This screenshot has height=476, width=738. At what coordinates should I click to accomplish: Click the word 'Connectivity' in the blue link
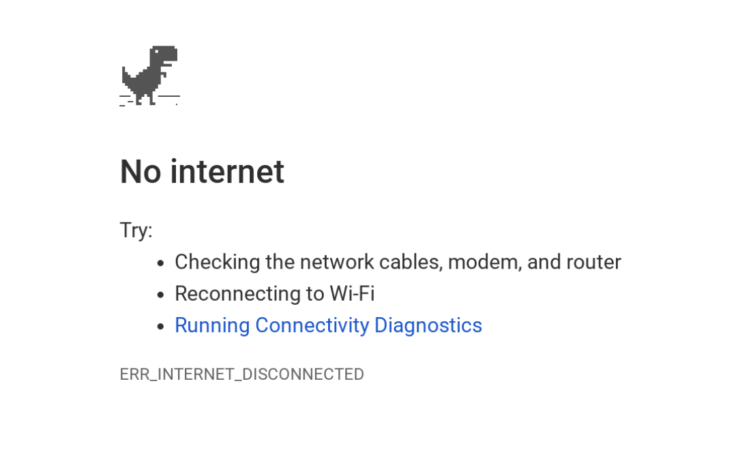coord(312,325)
